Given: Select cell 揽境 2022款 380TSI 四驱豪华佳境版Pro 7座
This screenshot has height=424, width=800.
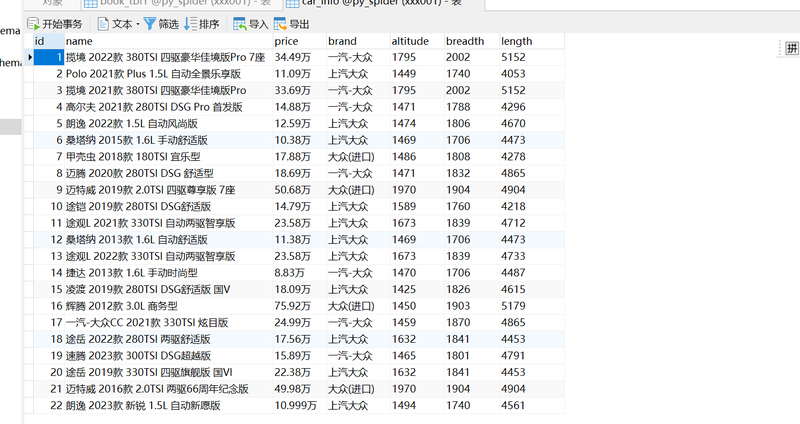Looking at the screenshot, I should 168,57.
